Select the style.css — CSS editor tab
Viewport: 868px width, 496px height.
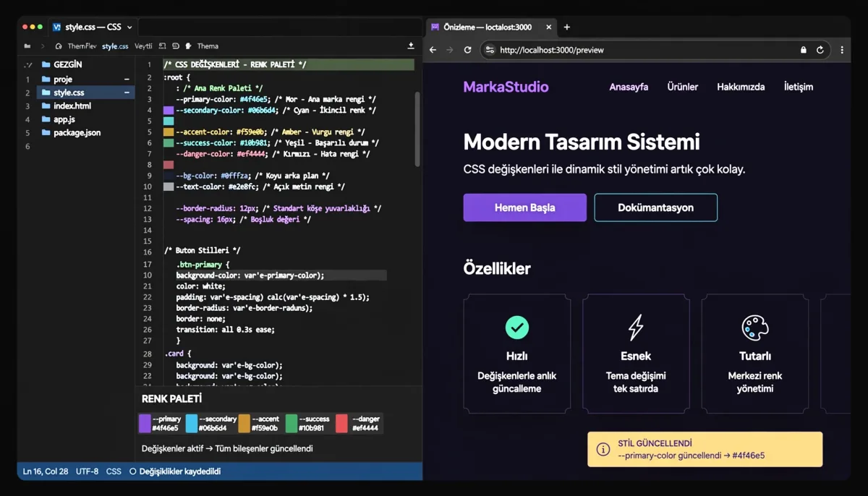93,27
